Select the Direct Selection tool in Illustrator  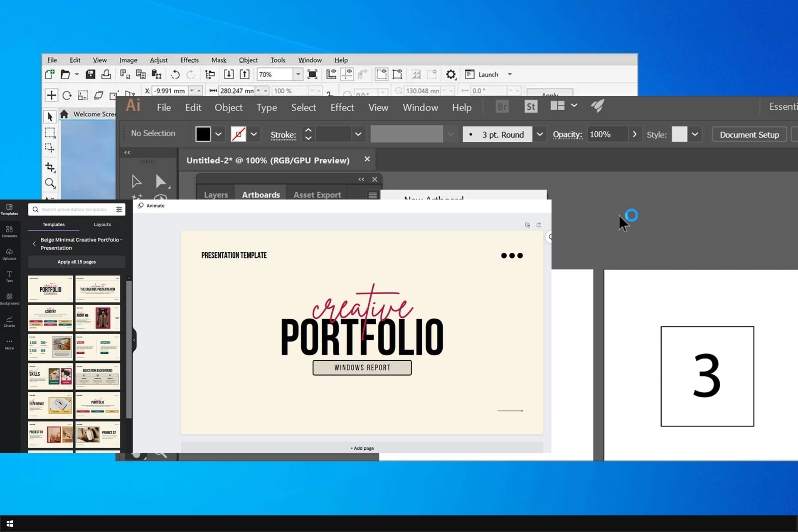point(161,181)
